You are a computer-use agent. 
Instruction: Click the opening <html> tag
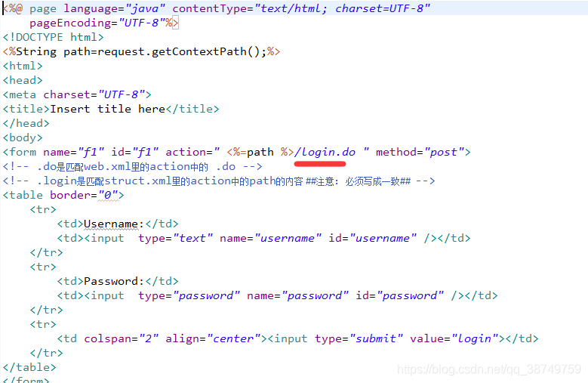pos(23,66)
